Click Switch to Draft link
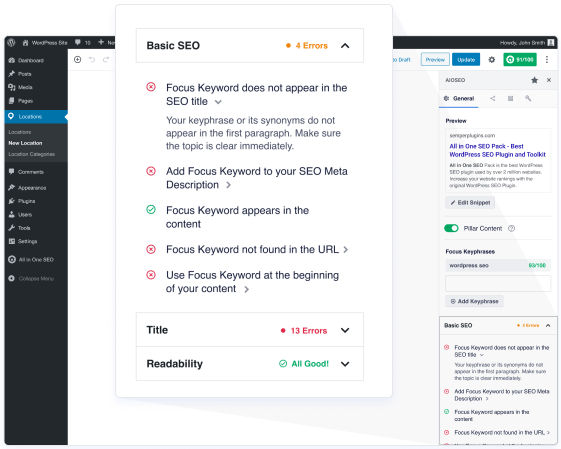The image size is (561, 449). pyautogui.click(x=402, y=60)
